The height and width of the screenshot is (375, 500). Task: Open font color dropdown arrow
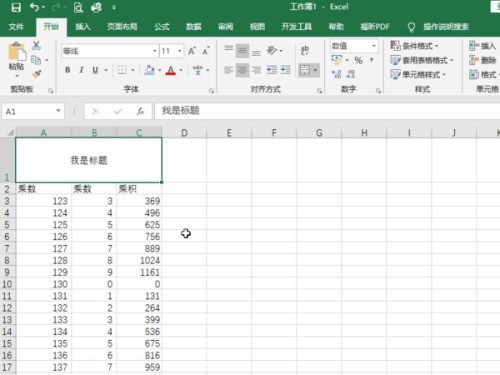point(181,70)
